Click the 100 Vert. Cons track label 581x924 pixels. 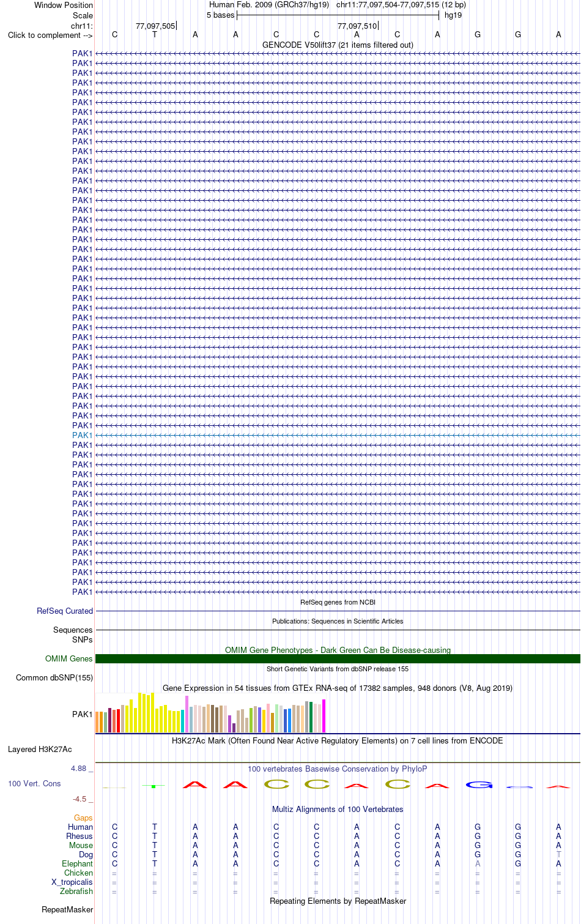click(x=34, y=783)
